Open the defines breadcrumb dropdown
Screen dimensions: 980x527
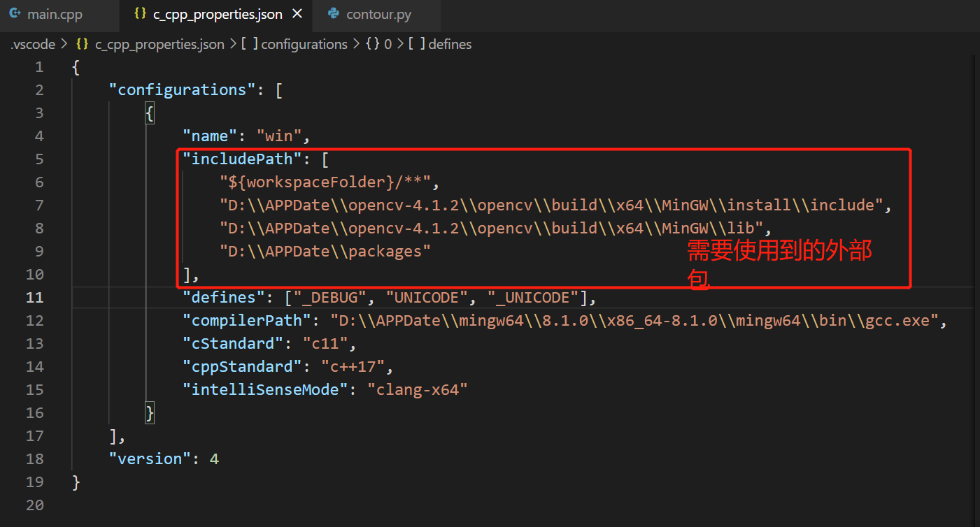[x=450, y=44]
